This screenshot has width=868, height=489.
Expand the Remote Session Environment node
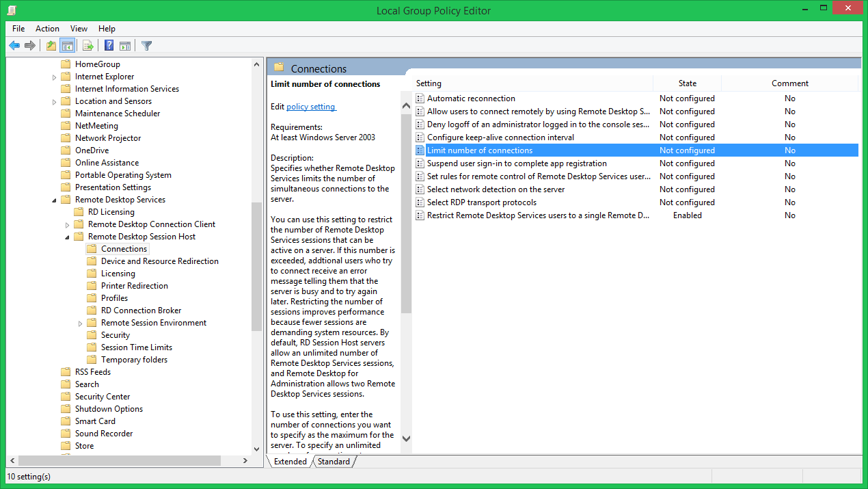[80, 322]
